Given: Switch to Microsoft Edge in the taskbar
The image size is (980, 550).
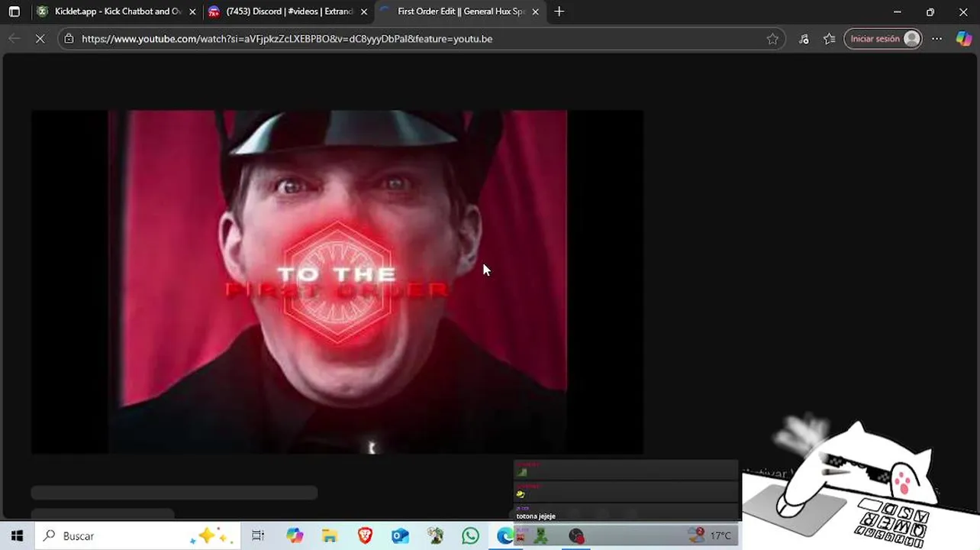Looking at the screenshot, I should tap(505, 536).
